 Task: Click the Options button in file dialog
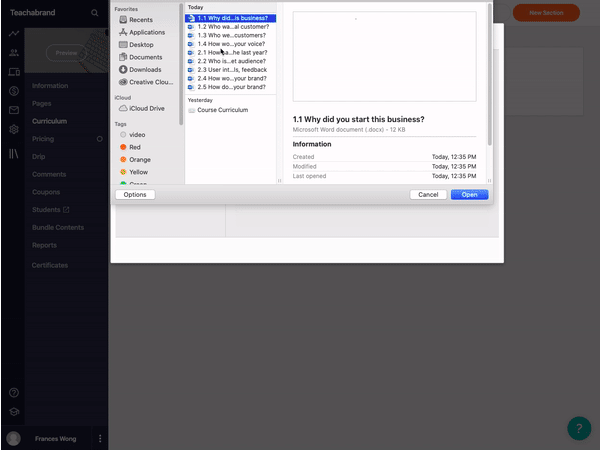click(x=135, y=194)
